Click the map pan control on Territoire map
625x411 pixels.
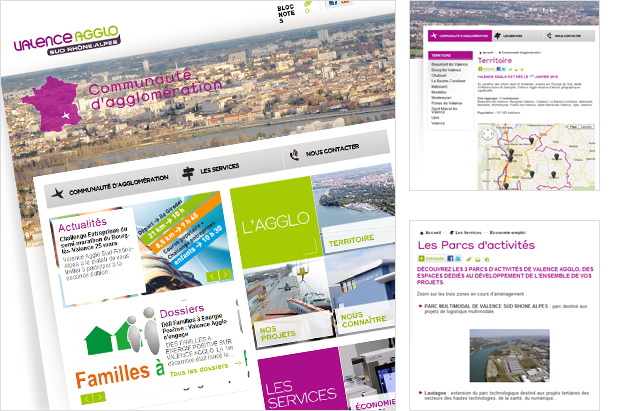click(487, 134)
